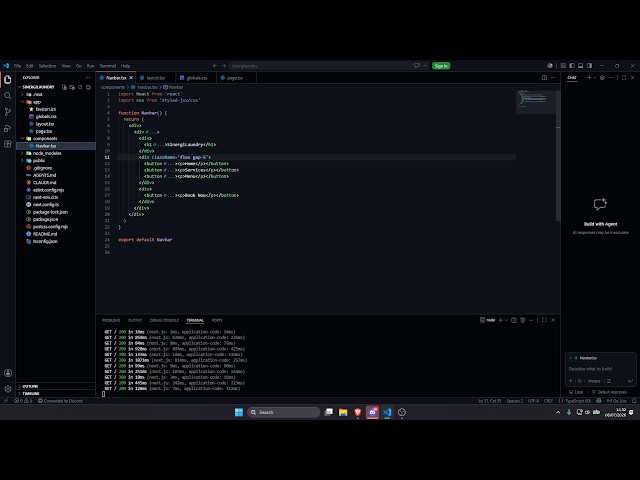Click the green Sign In button

coord(441,66)
